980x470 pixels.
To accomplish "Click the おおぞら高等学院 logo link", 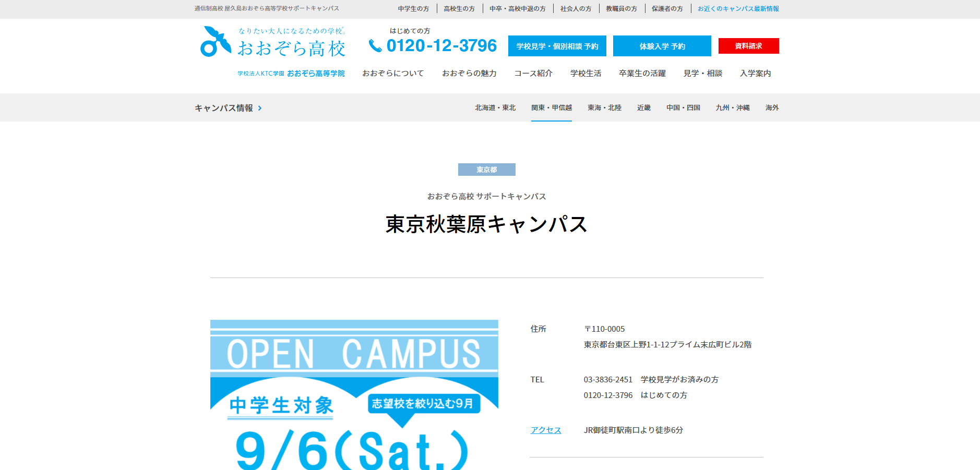I will point(291,74).
